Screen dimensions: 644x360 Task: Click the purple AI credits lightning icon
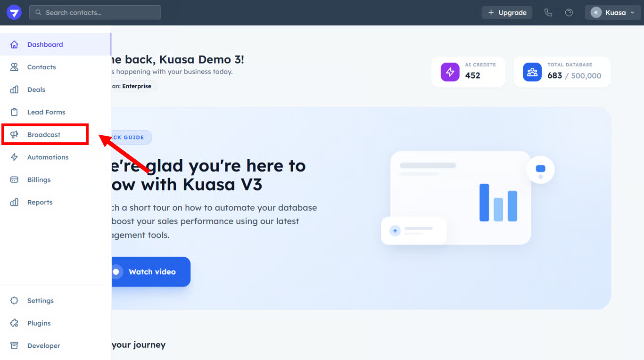pyautogui.click(x=450, y=72)
